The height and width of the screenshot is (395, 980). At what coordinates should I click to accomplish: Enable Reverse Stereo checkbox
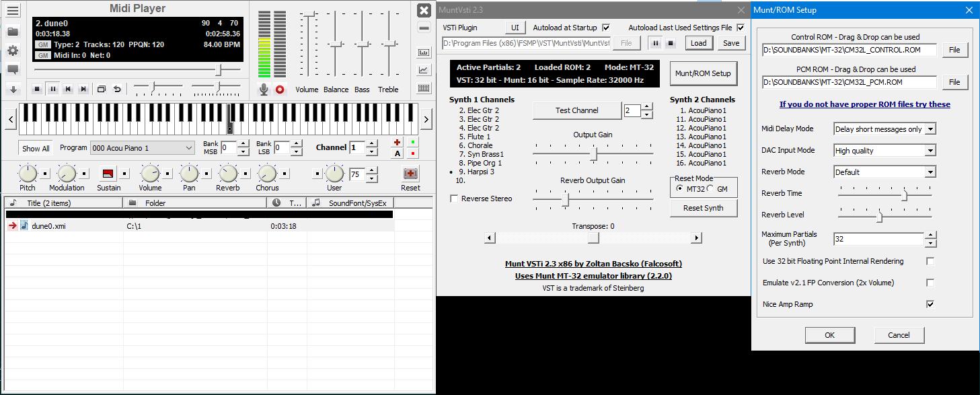454,199
